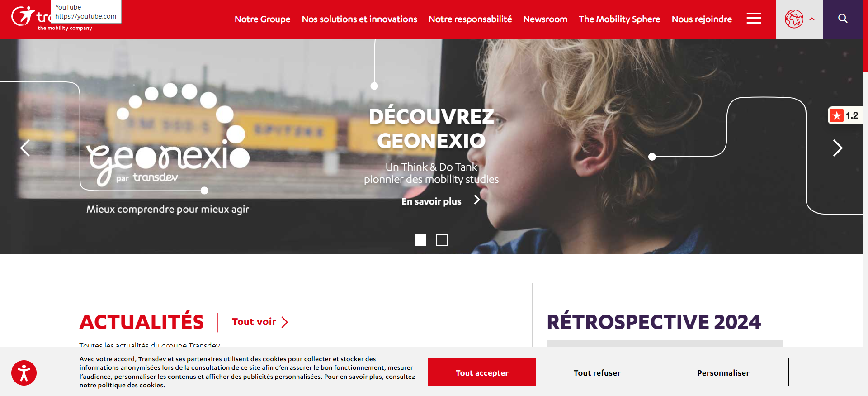Click the chevron next to En savoir plus

click(476, 200)
